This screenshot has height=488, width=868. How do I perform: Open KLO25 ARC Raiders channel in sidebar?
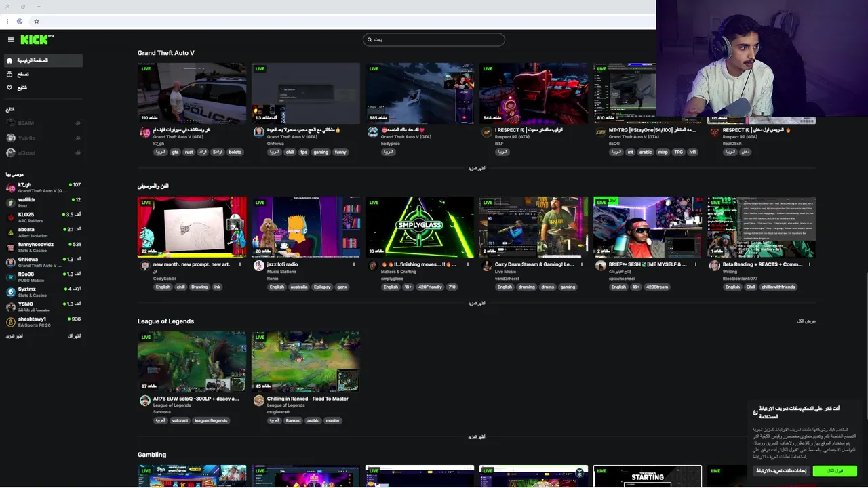(43, 217)
